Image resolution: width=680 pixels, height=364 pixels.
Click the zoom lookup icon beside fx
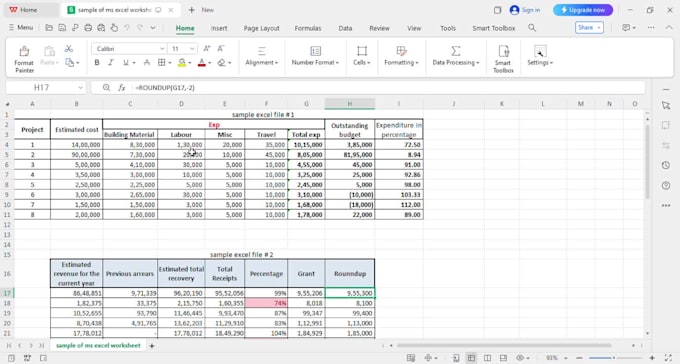pyautogui.click(x=106, y=88)
